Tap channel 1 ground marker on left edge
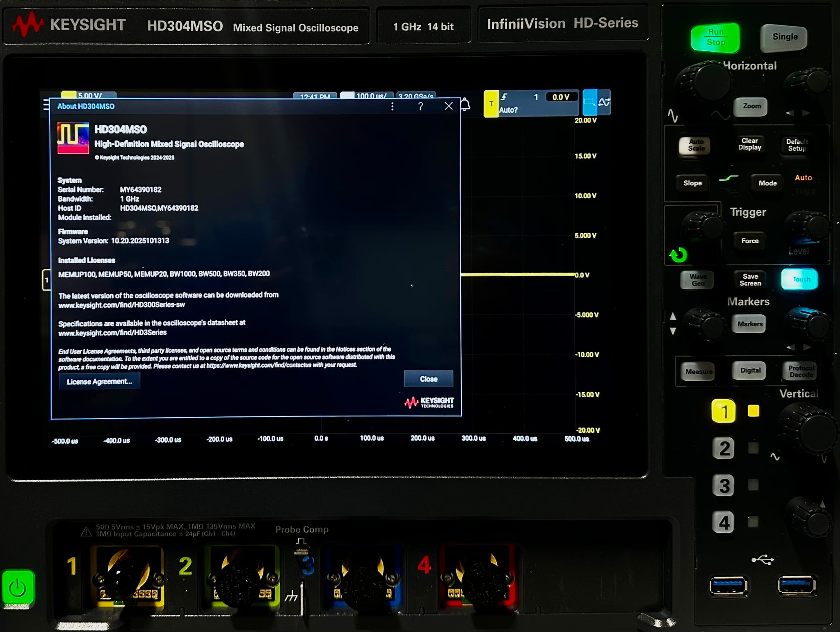 click(46, 280)
